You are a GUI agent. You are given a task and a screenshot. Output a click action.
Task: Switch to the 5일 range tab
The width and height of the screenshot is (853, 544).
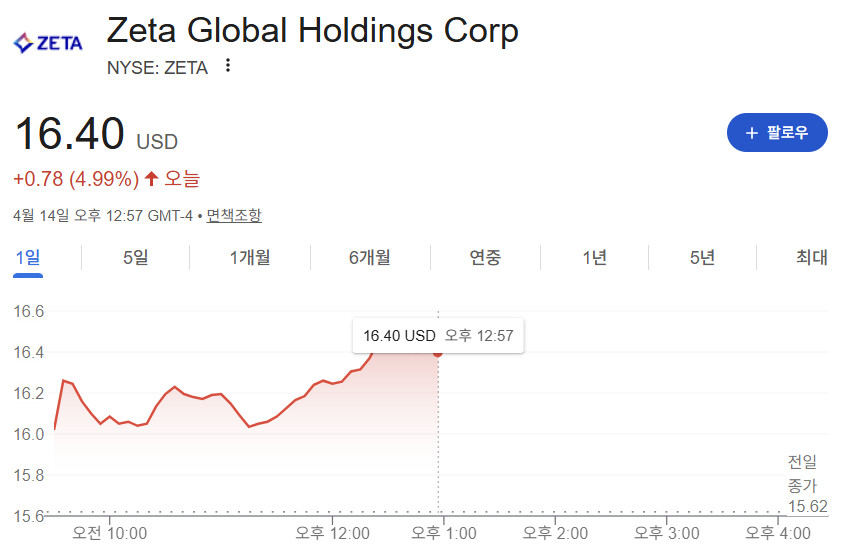(x=135, y=257)
